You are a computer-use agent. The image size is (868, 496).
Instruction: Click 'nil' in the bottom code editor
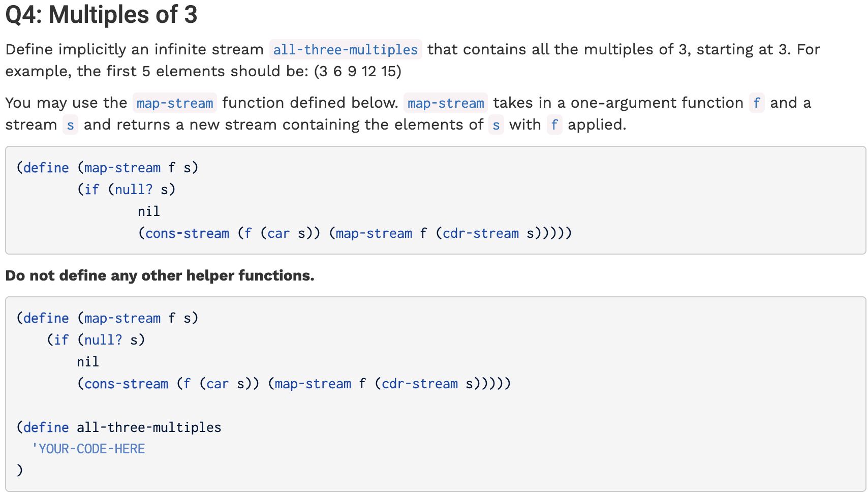pos(87,362)
